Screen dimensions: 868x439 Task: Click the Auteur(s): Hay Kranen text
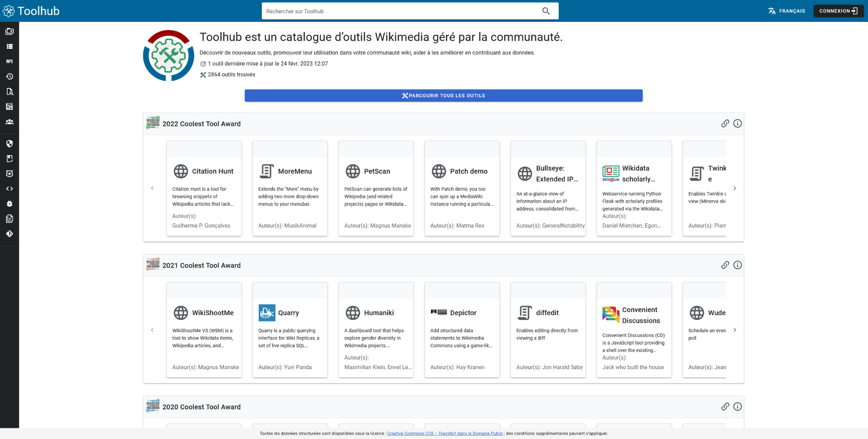point(457,367)
